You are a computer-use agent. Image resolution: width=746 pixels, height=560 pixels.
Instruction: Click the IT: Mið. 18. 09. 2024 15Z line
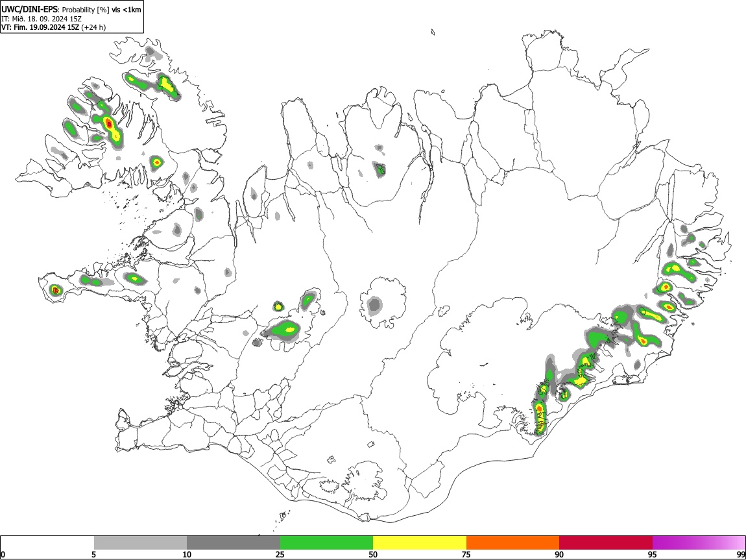42,19
